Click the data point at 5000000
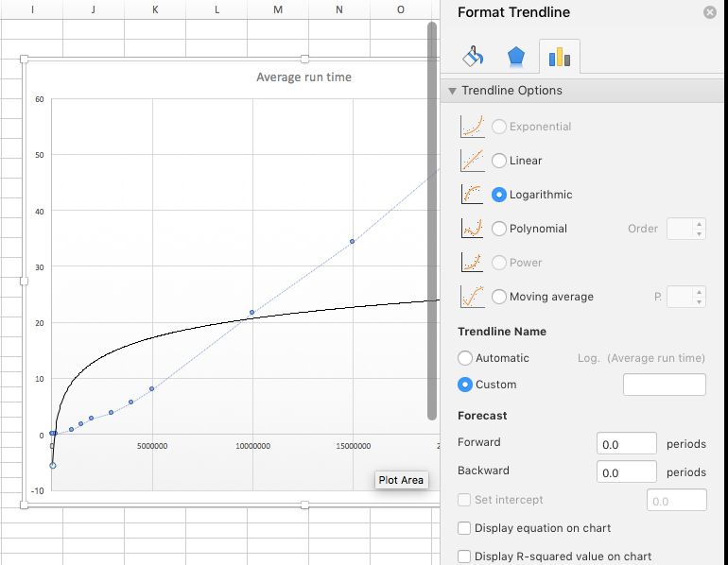 click(x=152, y=388)
